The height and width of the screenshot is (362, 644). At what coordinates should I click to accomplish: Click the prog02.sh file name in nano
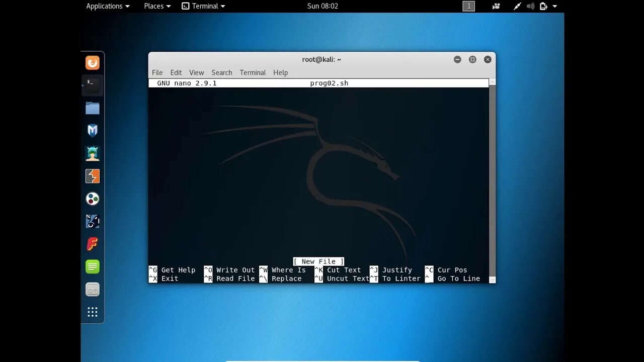click(329, 83)
